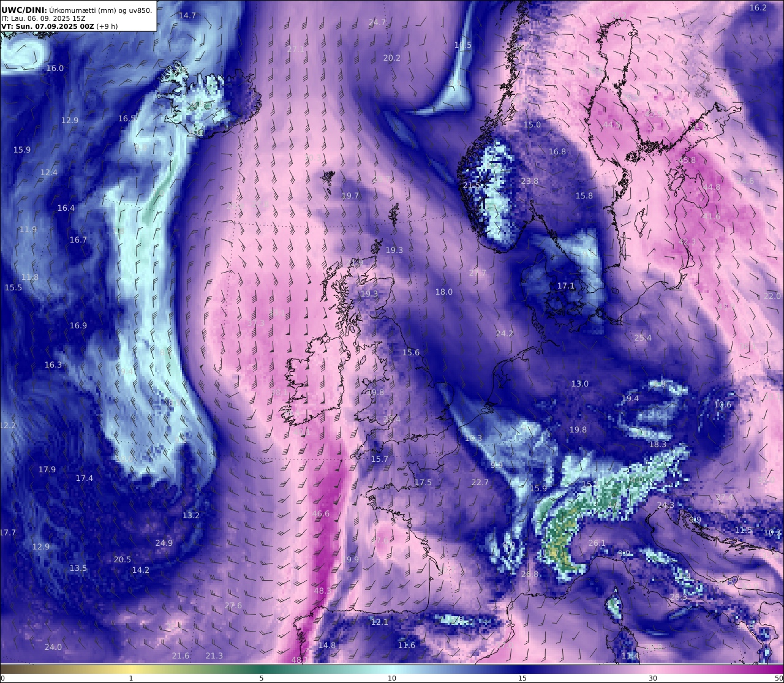Screen dimensions: 784x683
Task: Click the map value 26.8
Action: coord(530,574)
